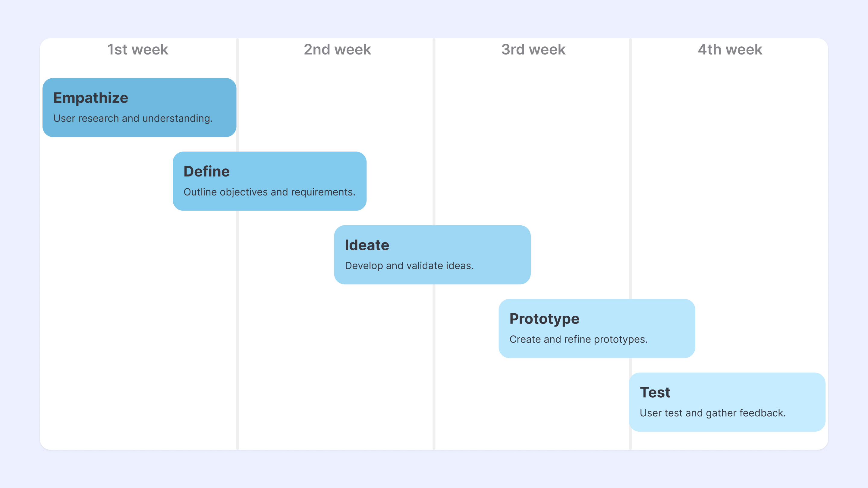Click "User research and understanding." text

pyautogui.click(x=133, y=119)
